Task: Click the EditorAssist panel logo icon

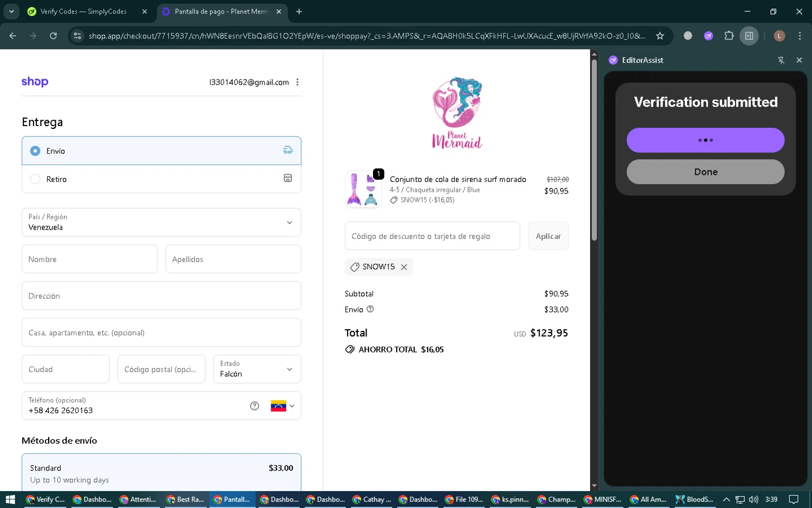Action: [613, 60]
